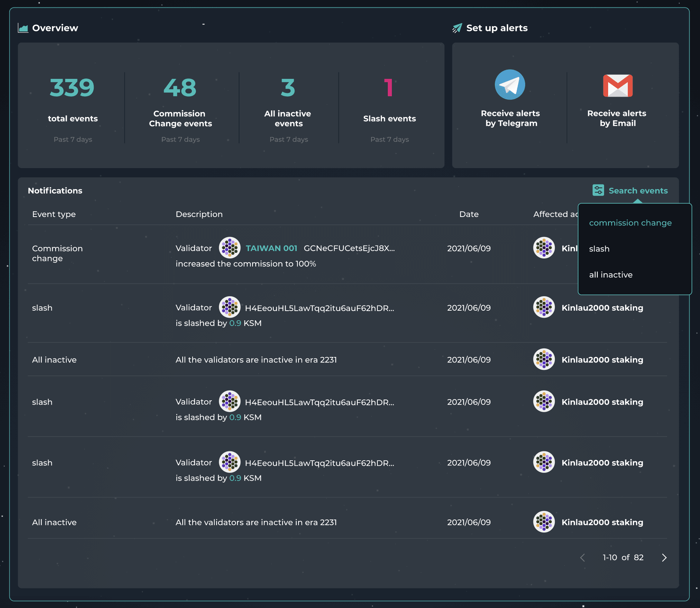700x608 pixels.
Task: Click the Gmail email alerts icon
Action: point(617,86)
